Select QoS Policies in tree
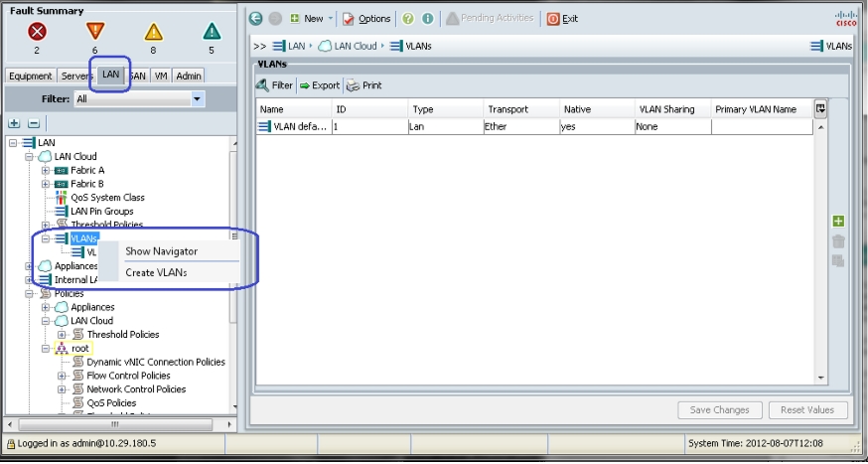The height and width of the screenshot is (464, 868). point(111,403)
